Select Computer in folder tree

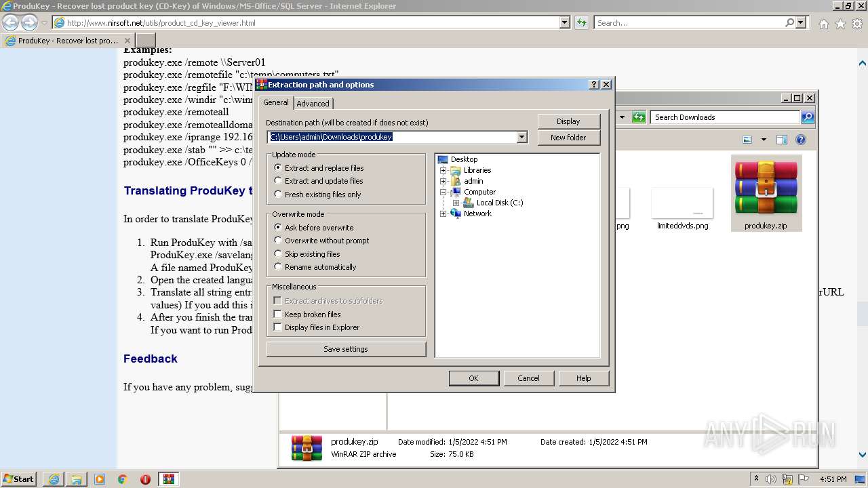pos(479,192)
